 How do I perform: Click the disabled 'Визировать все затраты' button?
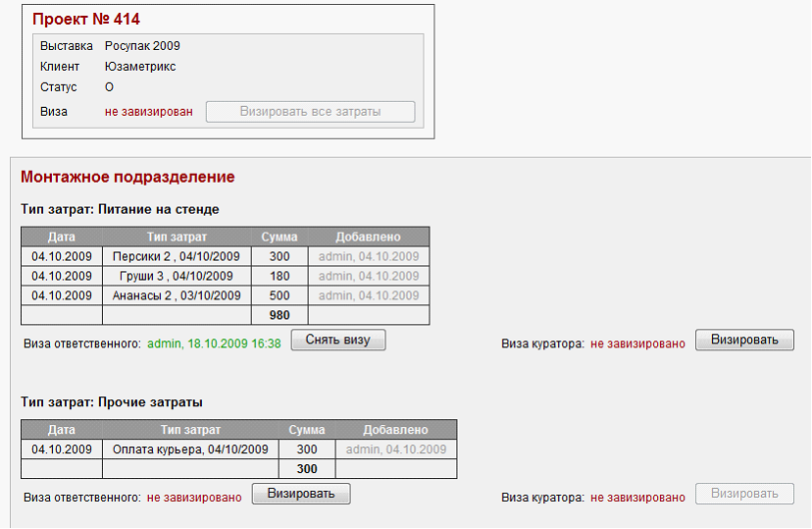tap(310, 112)
